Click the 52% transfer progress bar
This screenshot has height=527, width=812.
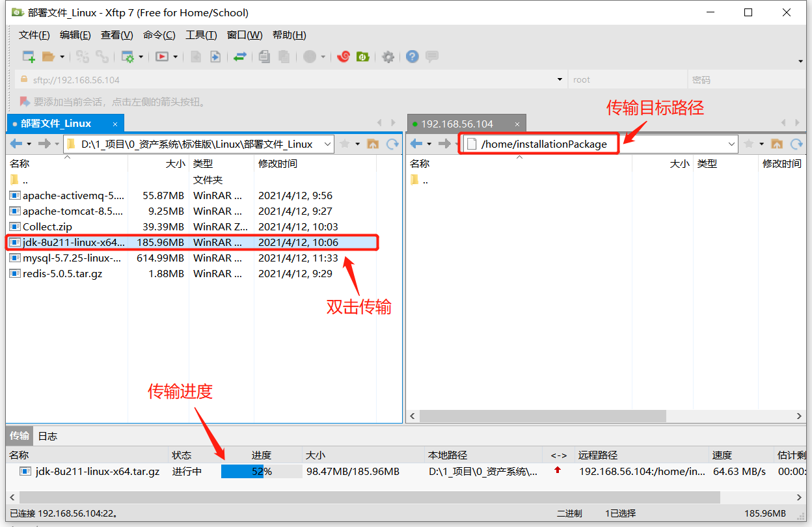click(262, 471)
